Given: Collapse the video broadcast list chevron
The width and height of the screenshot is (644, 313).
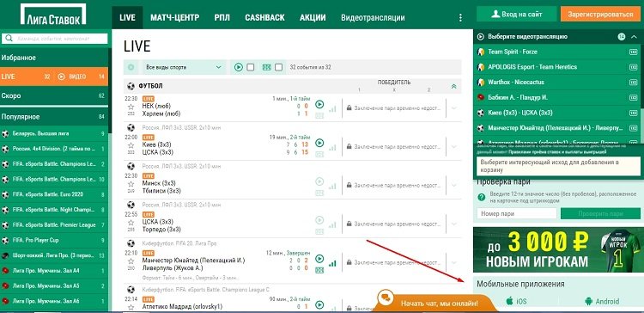Looking at the screenshot, I should (634, 37).
